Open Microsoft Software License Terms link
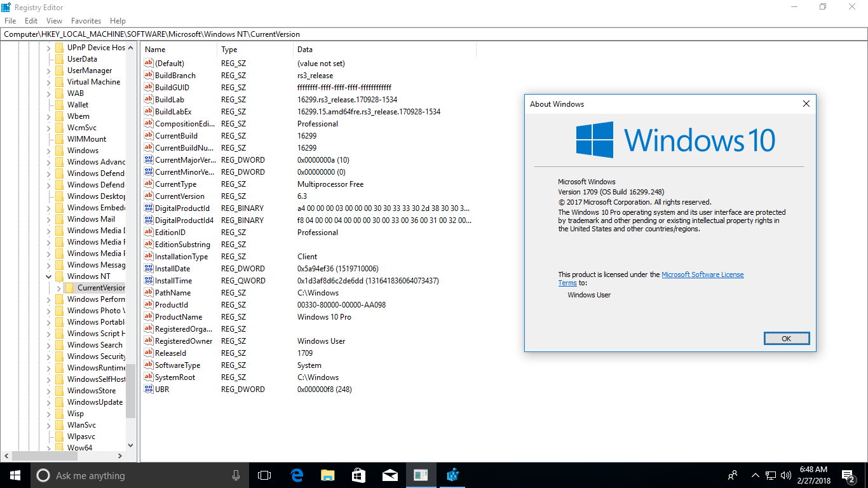868x488 pixels. coord(702,274)
